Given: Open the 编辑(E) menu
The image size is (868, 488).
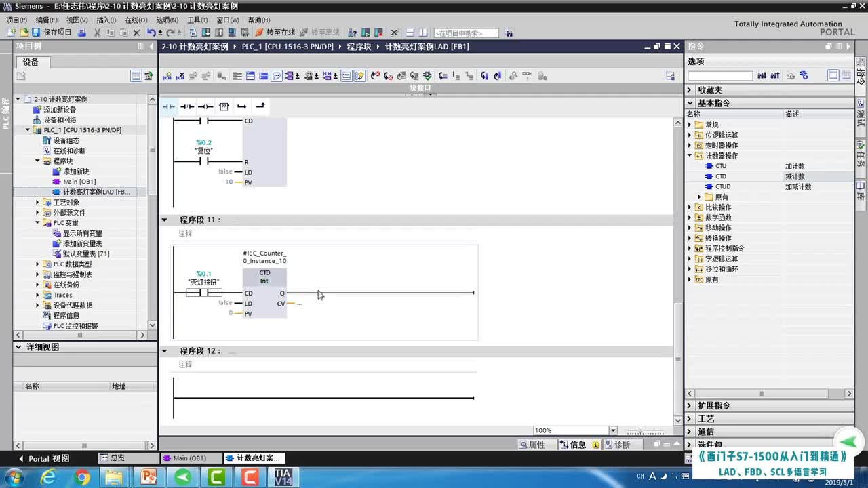Looking at the screenshot, I should 47,20.
